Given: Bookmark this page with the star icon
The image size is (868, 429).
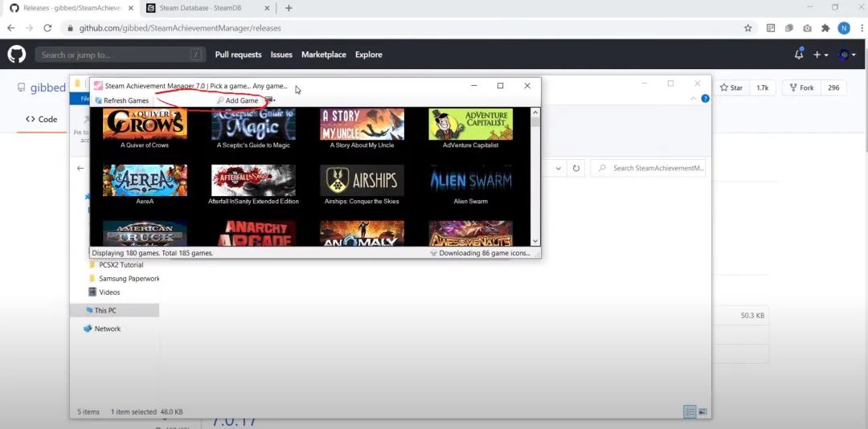Looking at the screenshot, I should [748, 27].
